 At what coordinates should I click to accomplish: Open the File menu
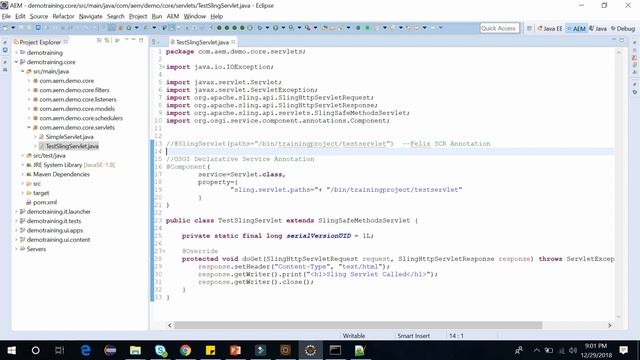[6, 16]
